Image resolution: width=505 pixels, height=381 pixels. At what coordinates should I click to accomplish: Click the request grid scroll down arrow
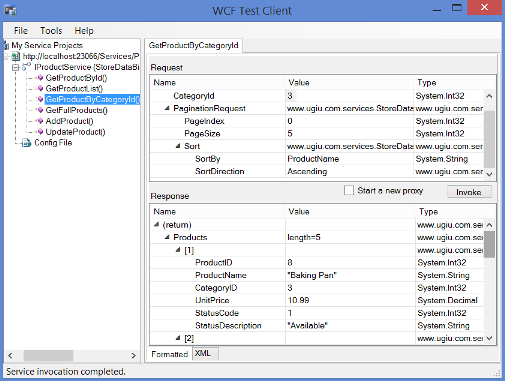point(489,174)
